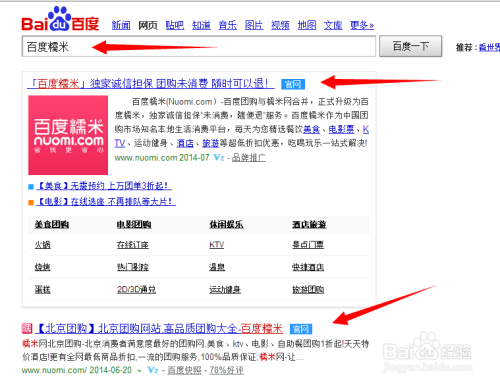Go to the 贴吧 tab

(175, 25)
